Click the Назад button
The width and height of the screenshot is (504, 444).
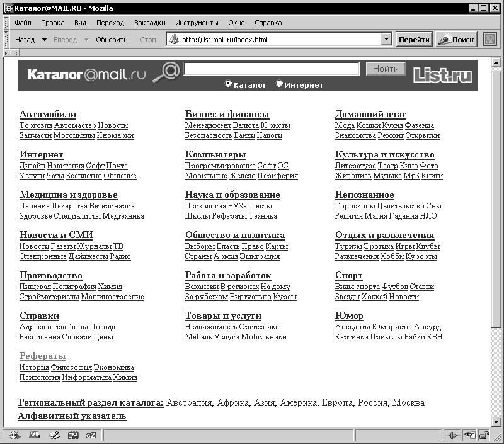[25, 40]
